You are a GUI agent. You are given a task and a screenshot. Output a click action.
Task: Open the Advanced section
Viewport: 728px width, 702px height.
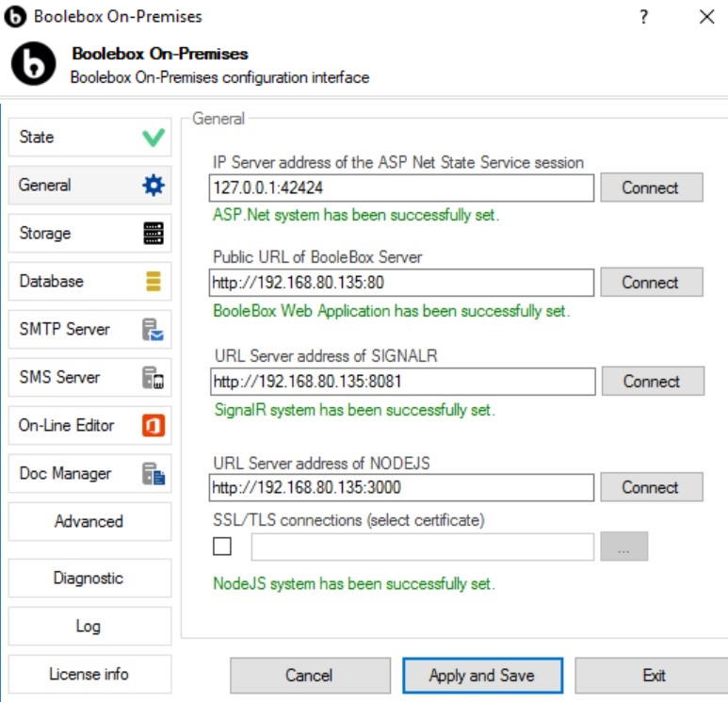point(89,521)
